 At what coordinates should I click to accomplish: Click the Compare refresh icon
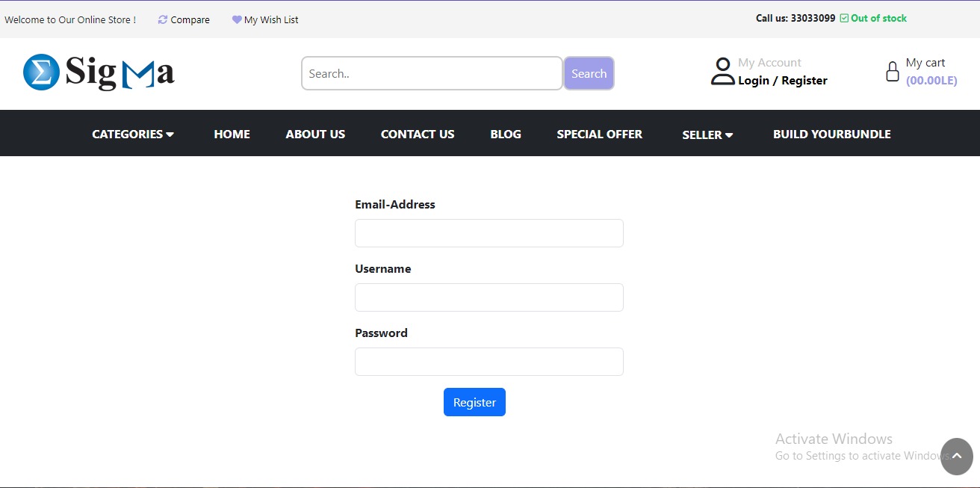[162, 19]
